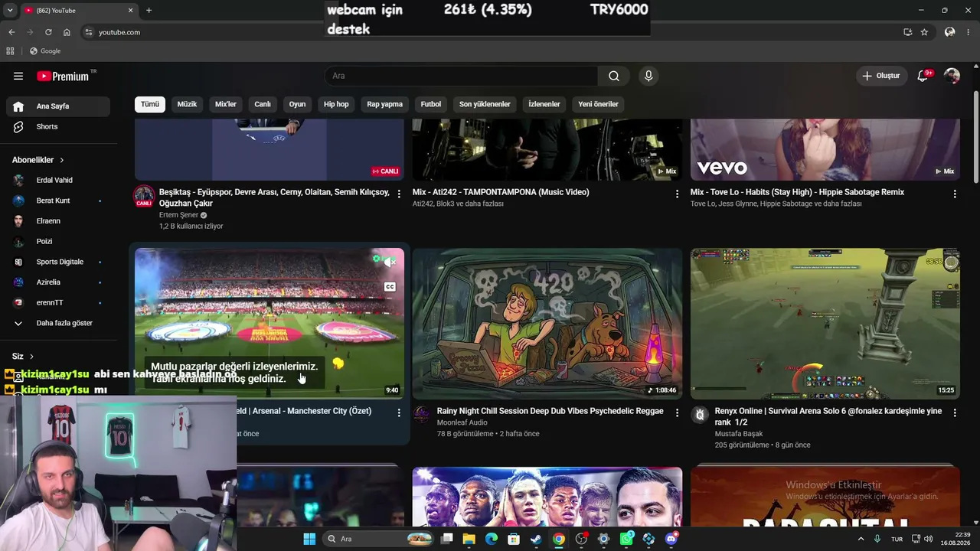The width and height of the screenshot is (980, 551).
Task: Open options for Arsenal - Manchester City video
Action: click(399, 413)
